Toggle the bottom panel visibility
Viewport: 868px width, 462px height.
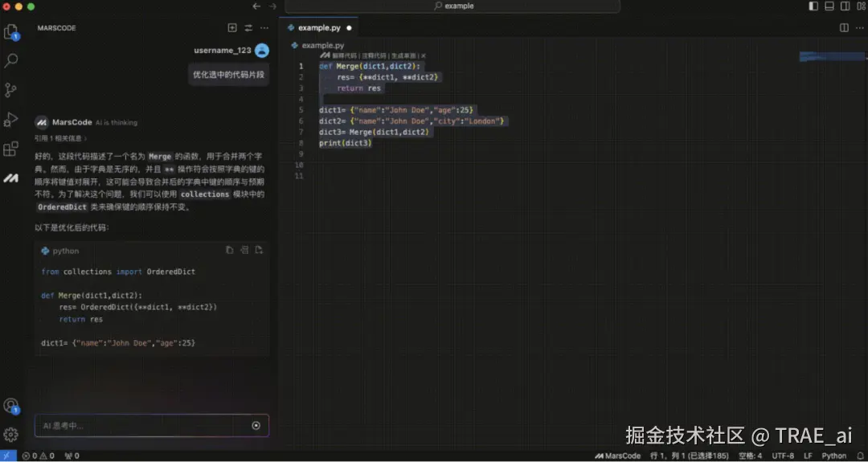click(x=829, y=6)
